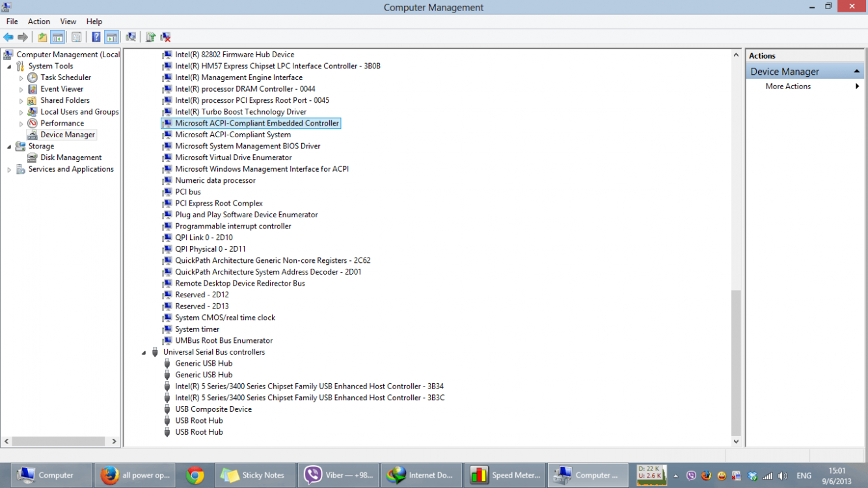
Task: Open Speed Meter taskbar button
Action: (504, 475)
